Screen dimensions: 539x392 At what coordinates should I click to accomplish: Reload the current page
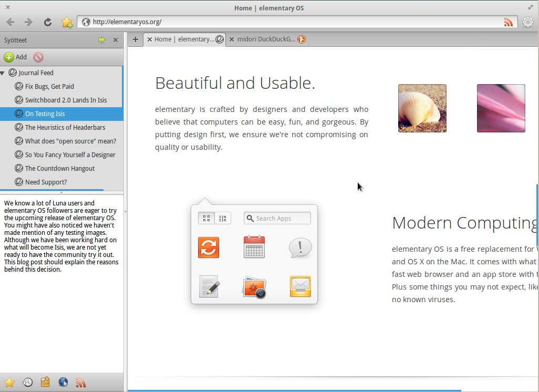point(47,22)
